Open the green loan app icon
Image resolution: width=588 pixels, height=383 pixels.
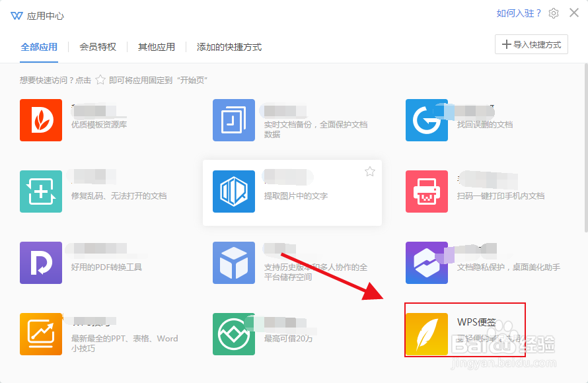coord(234,334)
